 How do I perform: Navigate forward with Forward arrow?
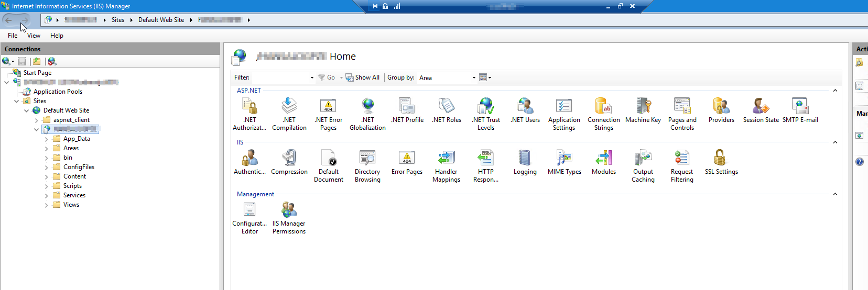click(24, 20)
